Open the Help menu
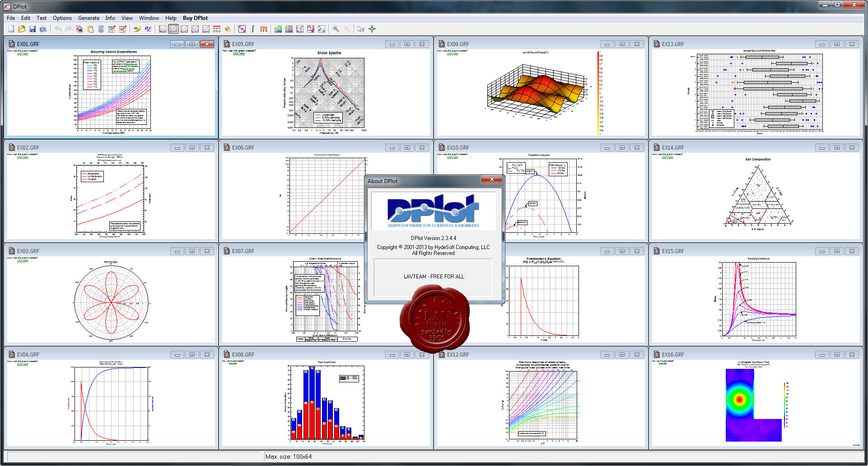The height and width of the screenshot is (466, 868). tap(171, 18)
